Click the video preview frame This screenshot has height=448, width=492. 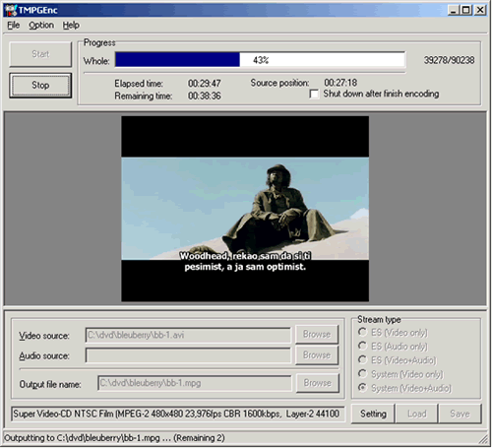(x=245, y=209)
